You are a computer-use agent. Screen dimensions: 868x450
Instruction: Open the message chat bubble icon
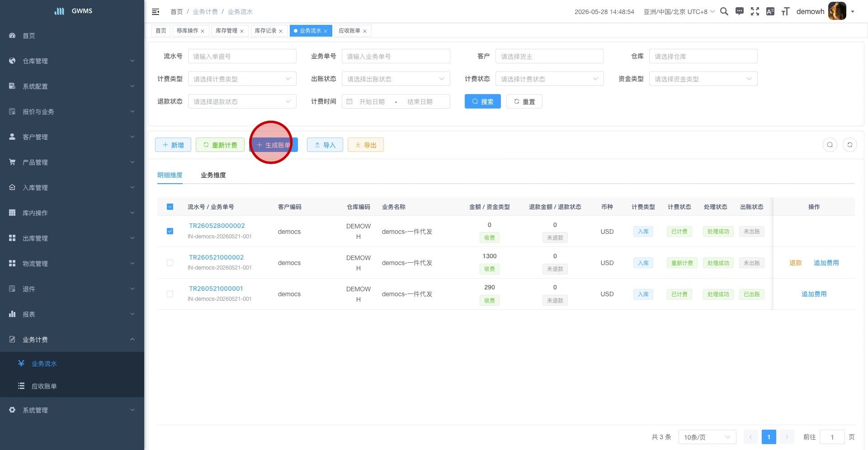point(740,11)
